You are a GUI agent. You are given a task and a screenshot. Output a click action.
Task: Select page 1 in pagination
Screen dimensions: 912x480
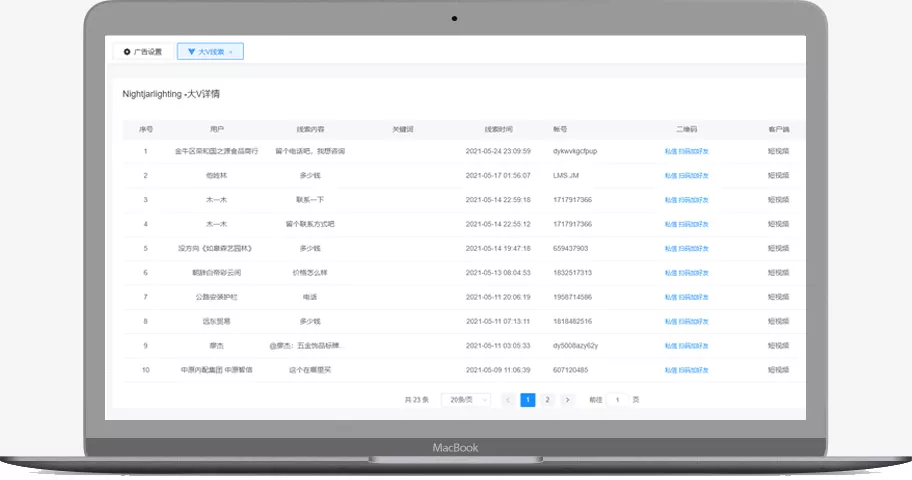pyautogui.click(x=528, y=400)
